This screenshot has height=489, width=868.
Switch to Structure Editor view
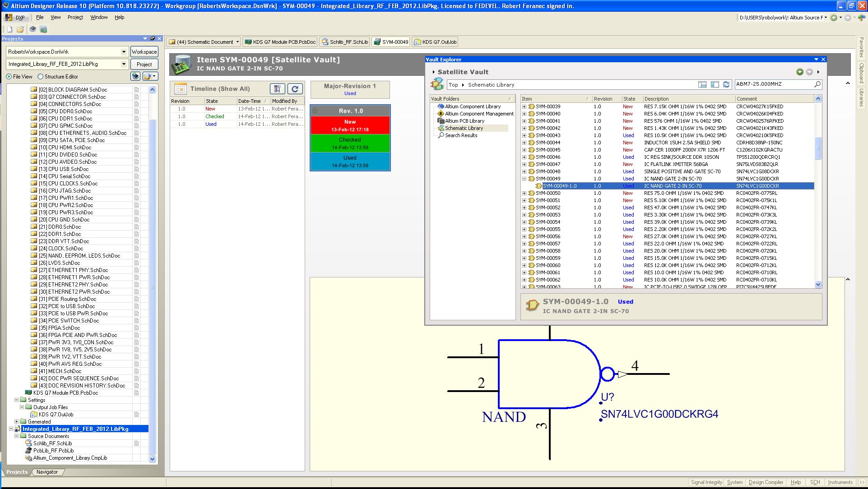(x=41, y=76)
